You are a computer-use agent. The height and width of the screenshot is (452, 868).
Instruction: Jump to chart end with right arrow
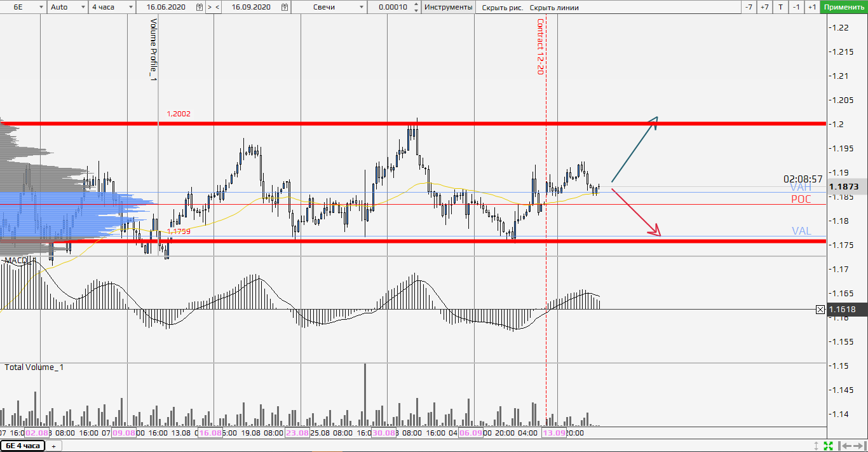(x=859, y=446)
